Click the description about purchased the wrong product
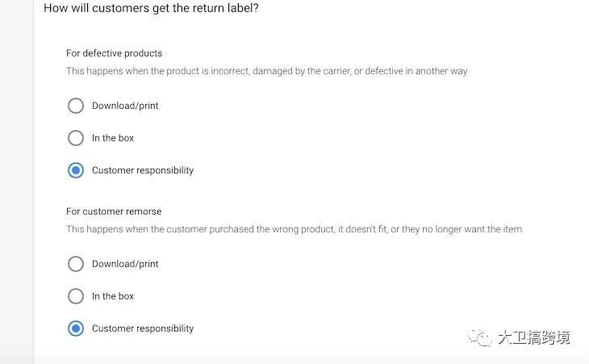This screenshot has height=364, width=589. [294, 229]
